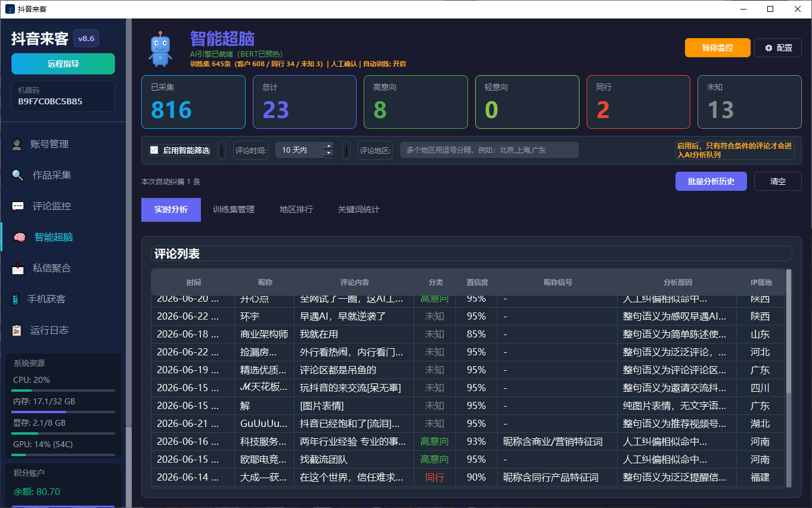Click the red 同行 classification cell
Viewport: 812px width, 508px height.
pyautogui.click(x=435, y=478)
